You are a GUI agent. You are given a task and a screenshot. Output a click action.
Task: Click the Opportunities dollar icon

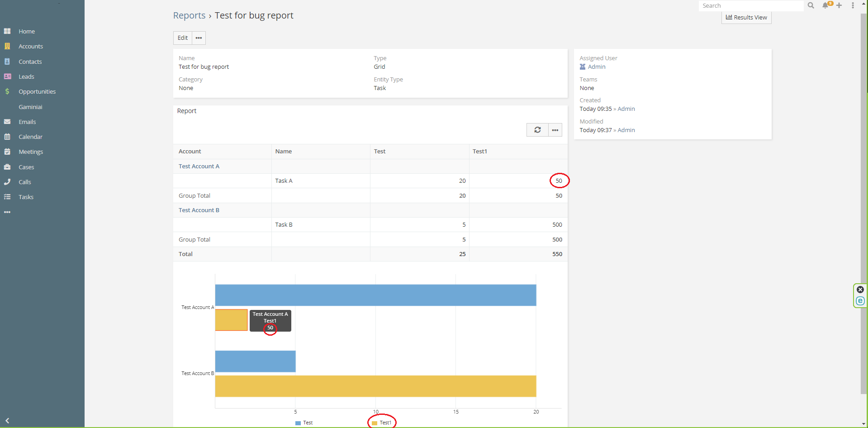7,91
